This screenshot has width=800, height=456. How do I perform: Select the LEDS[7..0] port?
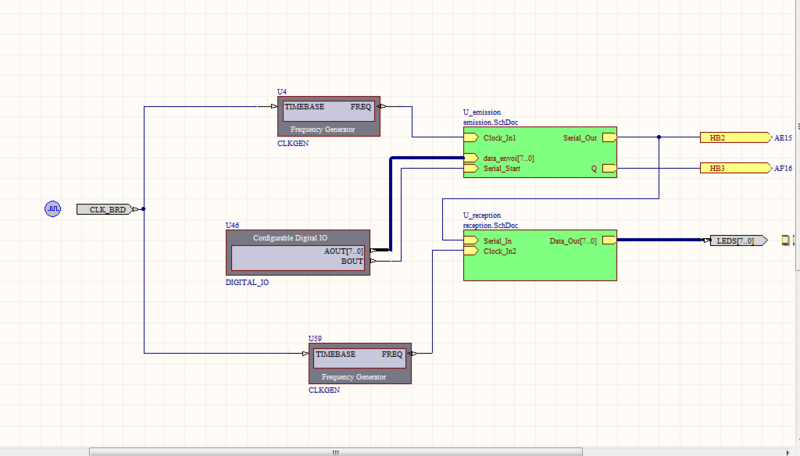[737, 241]
